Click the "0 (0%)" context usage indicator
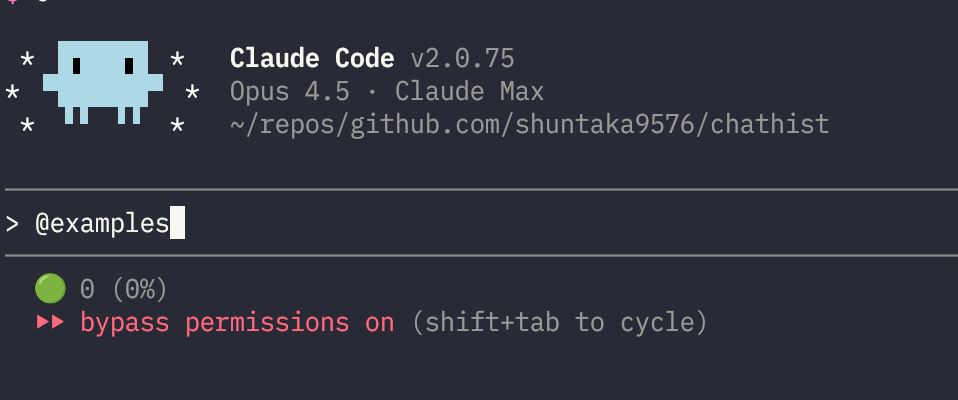The image size is (958, 400). [x=124, y=290]
